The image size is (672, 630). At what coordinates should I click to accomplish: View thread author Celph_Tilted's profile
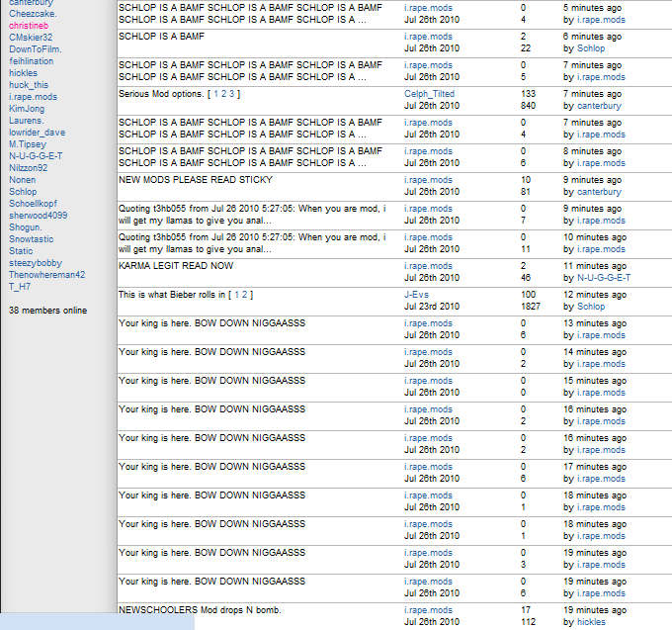[430, 94]
